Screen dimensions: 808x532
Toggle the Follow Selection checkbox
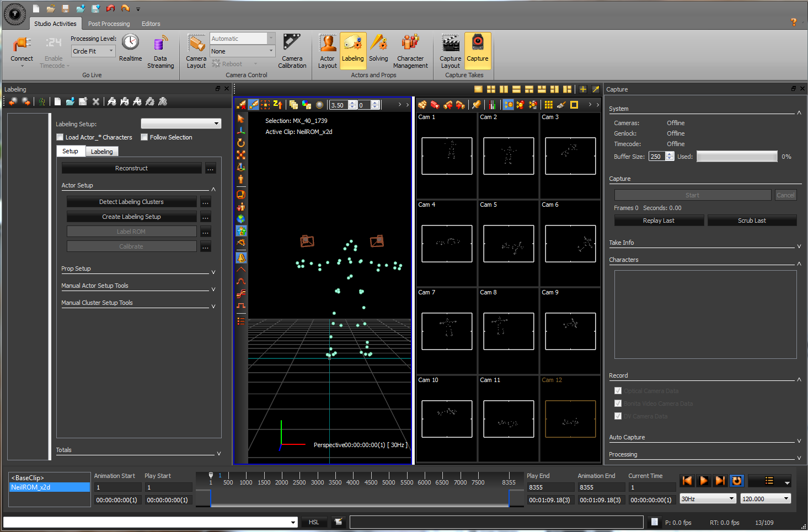coord(145,137)
